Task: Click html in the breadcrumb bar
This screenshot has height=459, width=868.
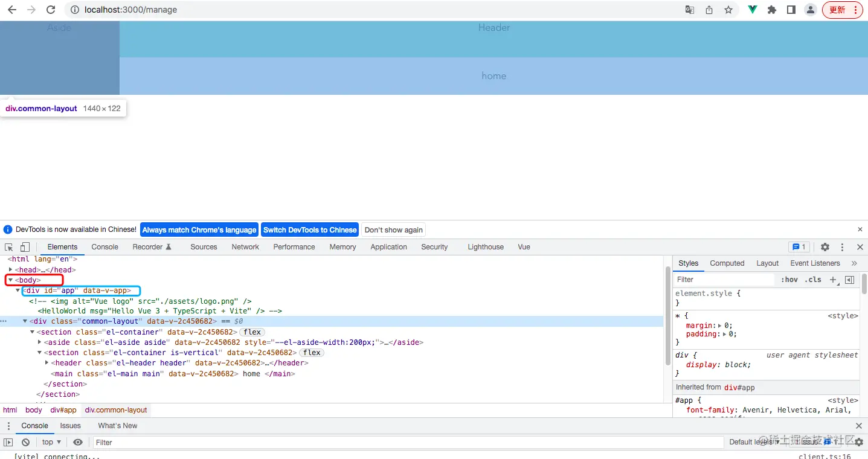Action: (10, 410)
